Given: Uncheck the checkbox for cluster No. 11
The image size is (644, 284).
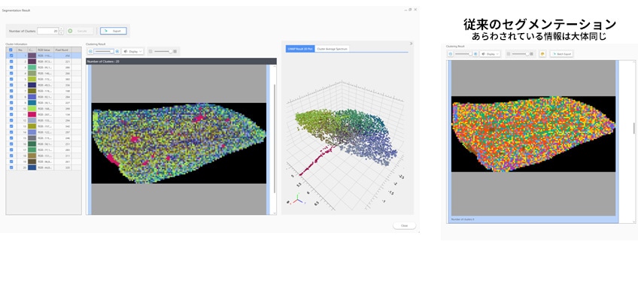Looking at the screenshot, I should click(11, 114).
